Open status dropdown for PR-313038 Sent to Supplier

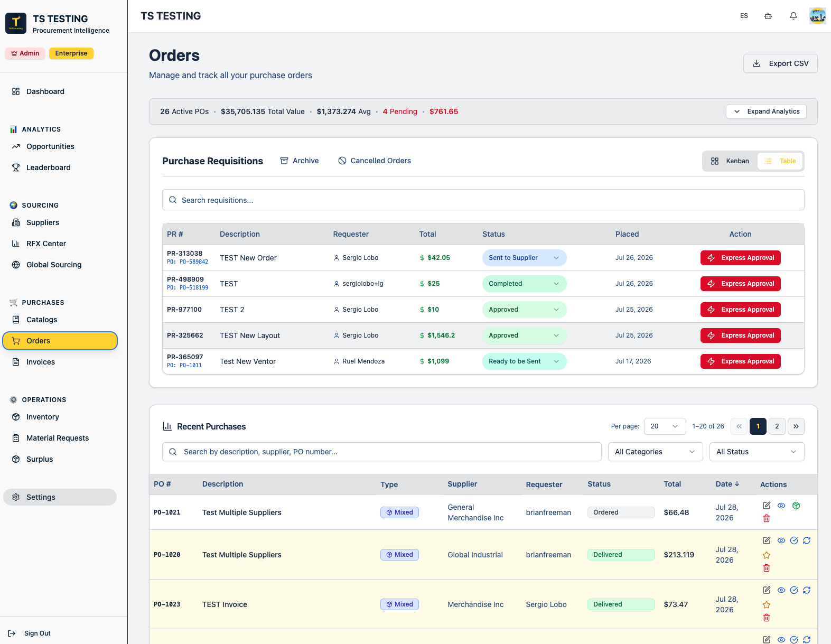tap(524, 258)
